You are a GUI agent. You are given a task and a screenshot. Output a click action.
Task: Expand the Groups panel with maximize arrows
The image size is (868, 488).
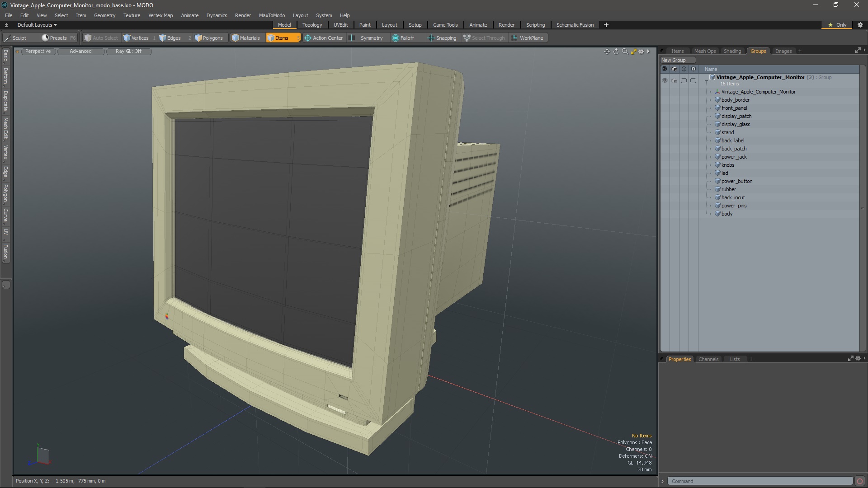click(858, 51)
